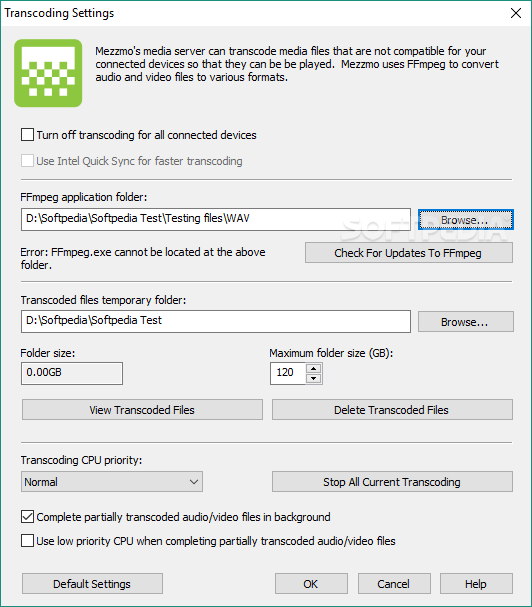The image size is (532, 607).
Task: Enable Turn off transcoding for all devices checkbox
Action: pyautogui.click(x=27, y=135)
